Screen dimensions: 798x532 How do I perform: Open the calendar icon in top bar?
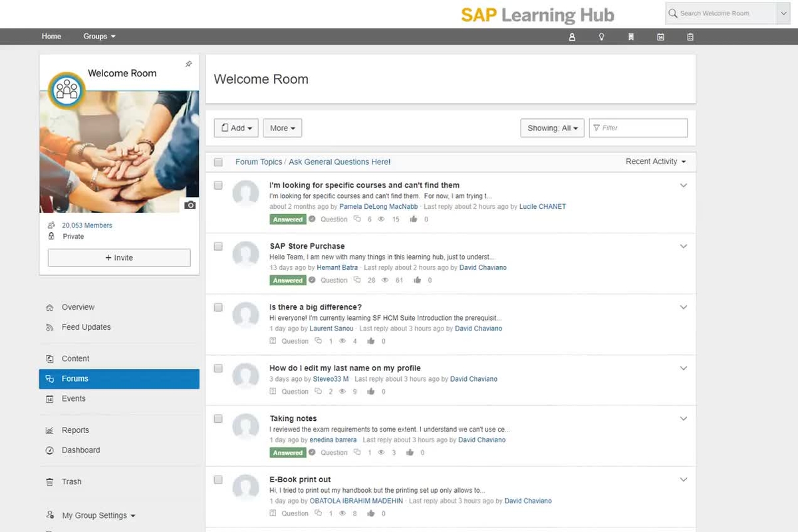pos(660,37)
